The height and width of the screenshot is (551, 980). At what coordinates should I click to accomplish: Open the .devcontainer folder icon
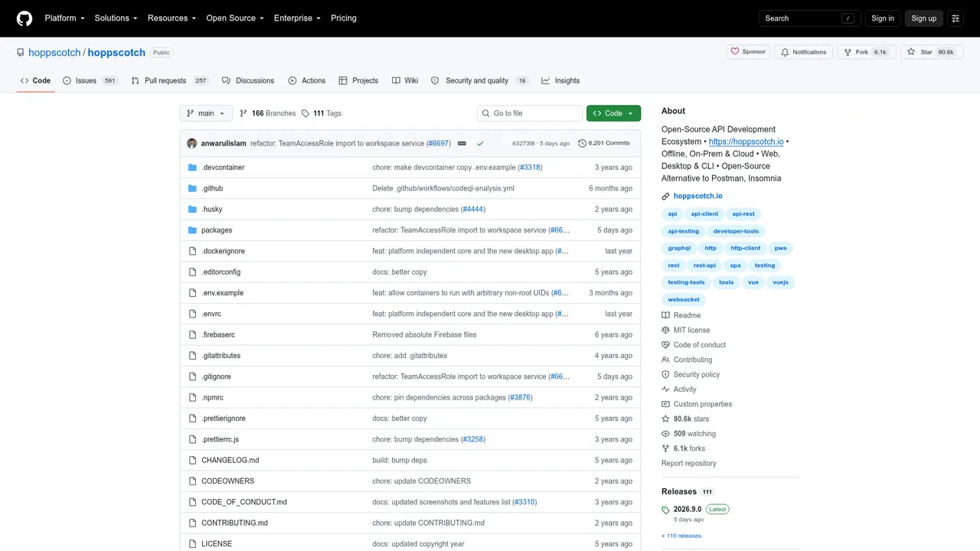[193, 167]
